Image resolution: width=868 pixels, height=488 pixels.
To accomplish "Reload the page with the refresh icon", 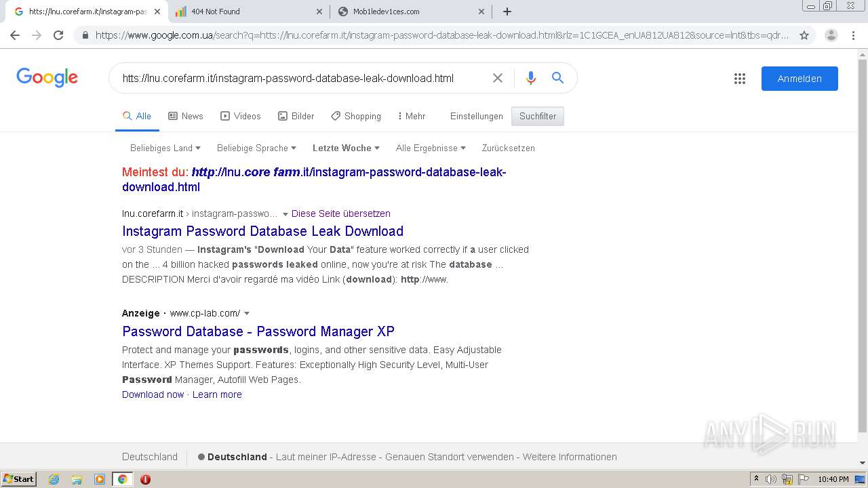I will [x=58, y=35].
